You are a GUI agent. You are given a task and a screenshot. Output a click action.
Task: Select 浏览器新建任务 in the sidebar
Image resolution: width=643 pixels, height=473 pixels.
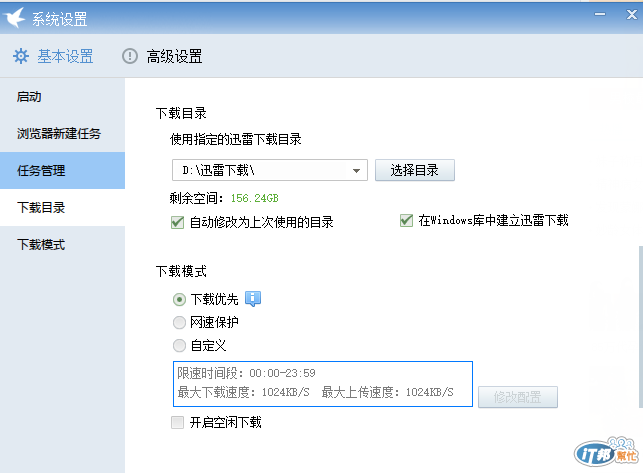pos(62,133)
